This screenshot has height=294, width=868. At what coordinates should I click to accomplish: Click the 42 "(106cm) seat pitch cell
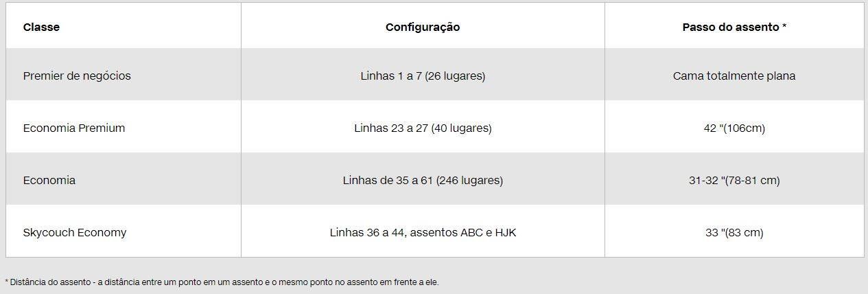click(734, 128)
